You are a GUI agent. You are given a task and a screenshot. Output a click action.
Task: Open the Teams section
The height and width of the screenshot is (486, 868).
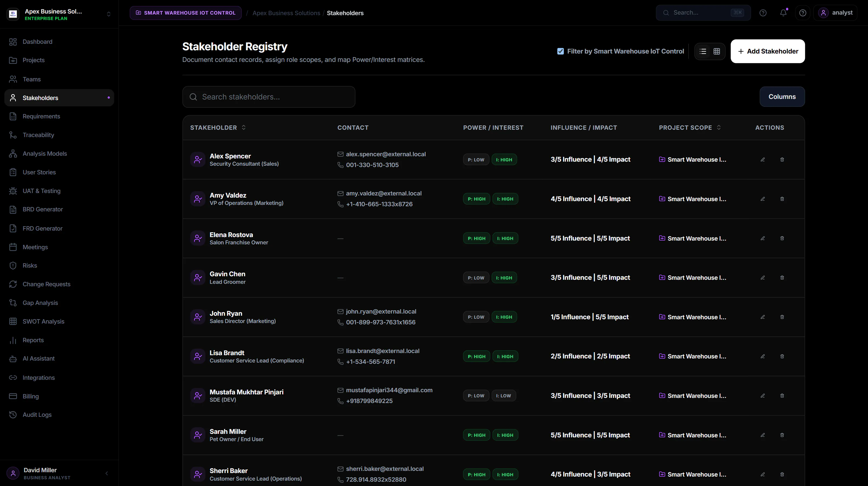(x=59, y=79)
